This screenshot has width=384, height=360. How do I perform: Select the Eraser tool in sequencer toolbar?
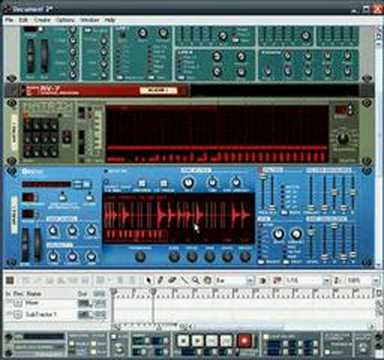pos(172,280)
